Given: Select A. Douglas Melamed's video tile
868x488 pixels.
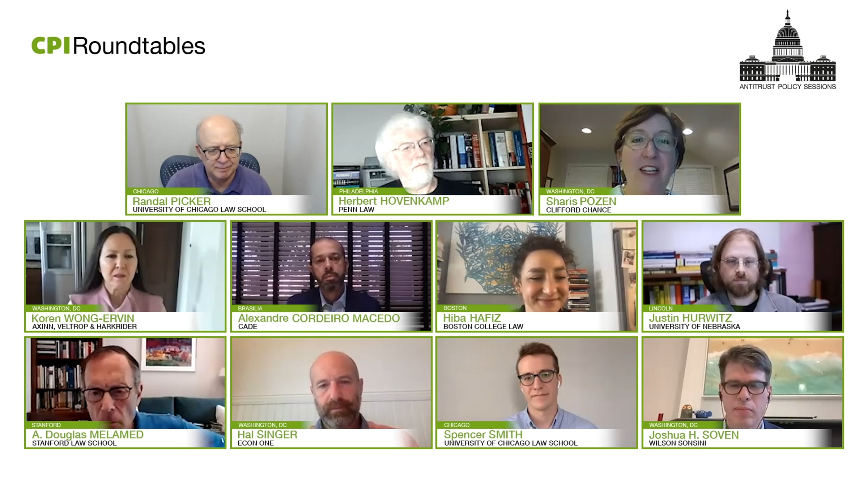Looking at the screenshot, I should point(125,393).
